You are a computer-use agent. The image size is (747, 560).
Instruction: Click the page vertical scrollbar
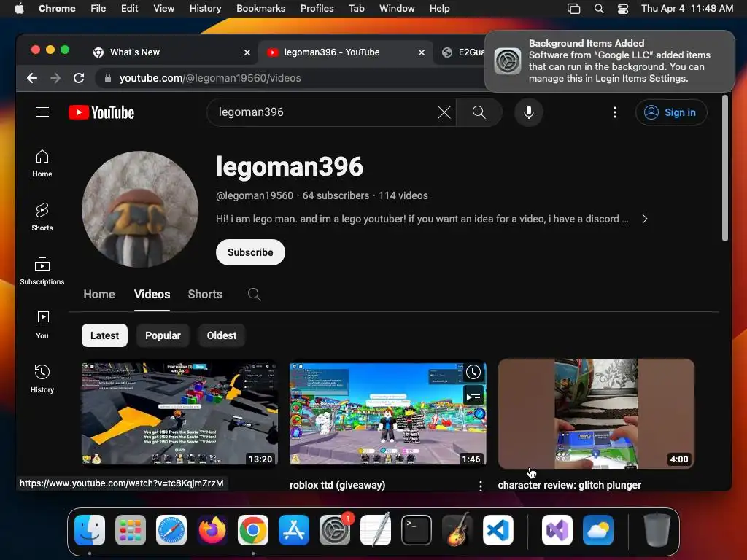tap(724, 168)
